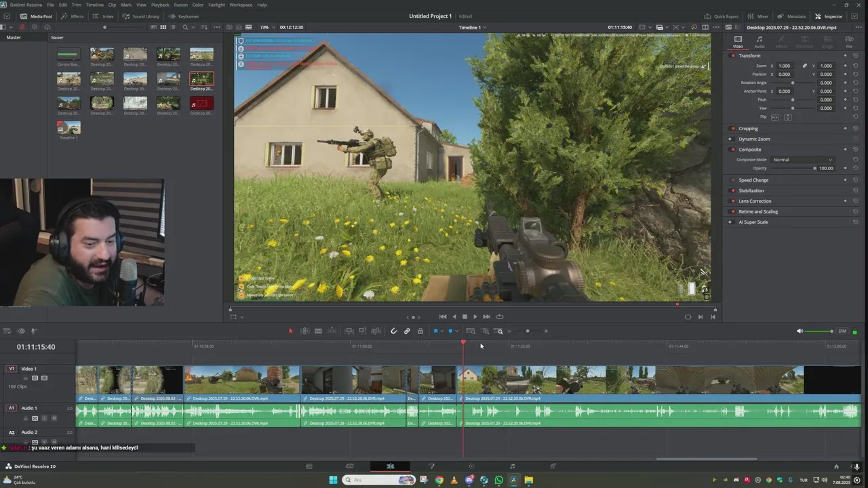Open the Mixer panel
The height and width of the screenshot is (488, 868).
click(x=759, y=16)
